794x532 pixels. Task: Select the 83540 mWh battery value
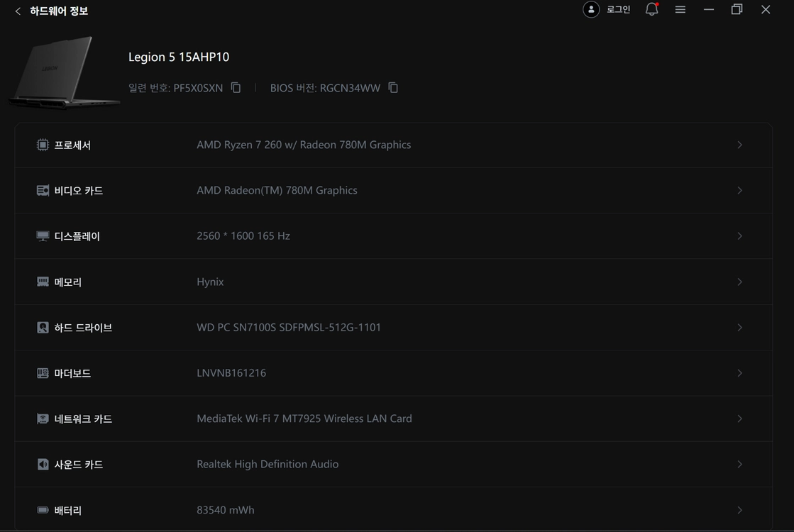[226, 510]
